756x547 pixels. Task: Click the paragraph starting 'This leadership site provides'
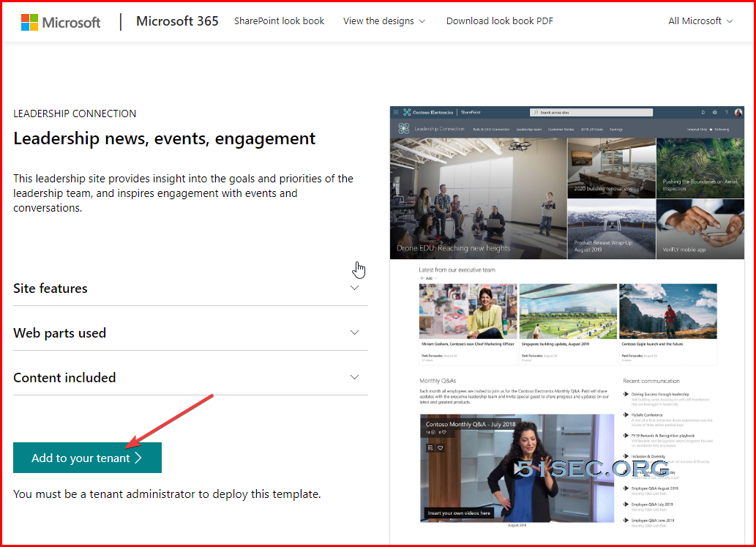[x=183, y=193]
